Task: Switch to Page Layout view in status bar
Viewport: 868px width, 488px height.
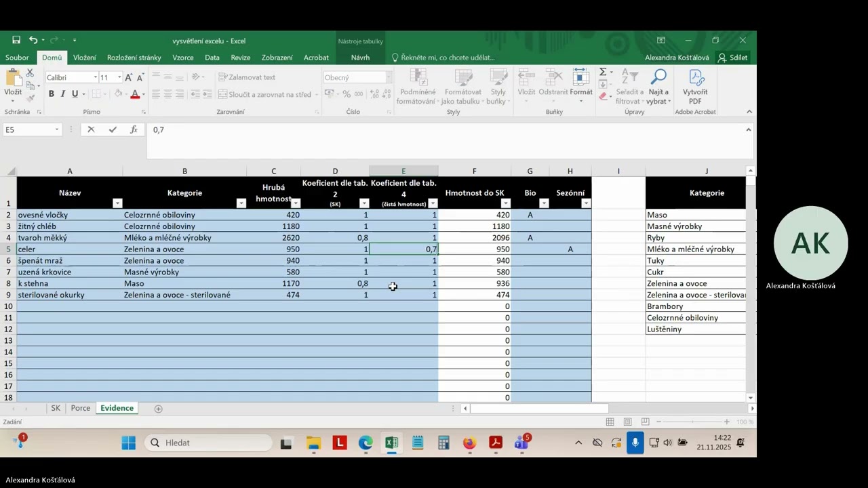Action: point(627,422)
